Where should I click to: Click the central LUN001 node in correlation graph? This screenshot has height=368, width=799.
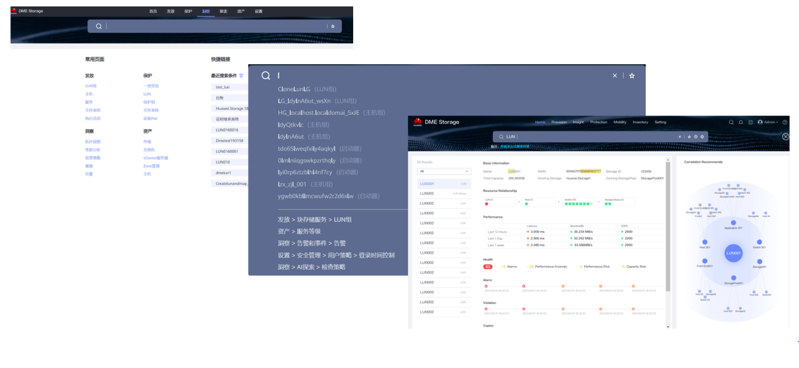point(733,253)
